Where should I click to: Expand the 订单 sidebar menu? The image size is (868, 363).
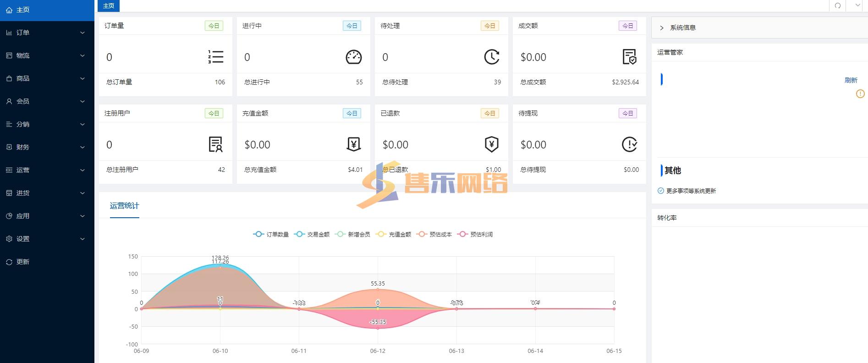pos(47,33)
